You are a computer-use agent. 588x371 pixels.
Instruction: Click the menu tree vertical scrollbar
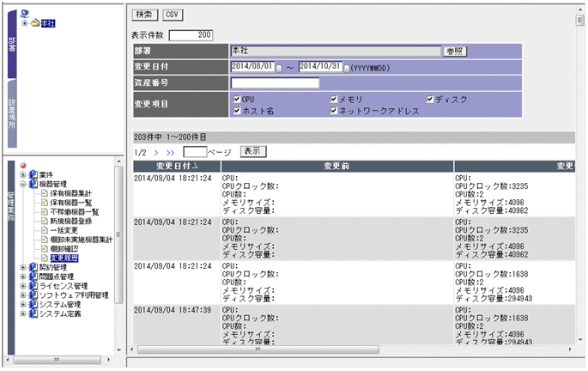click(x=118, y=235)
